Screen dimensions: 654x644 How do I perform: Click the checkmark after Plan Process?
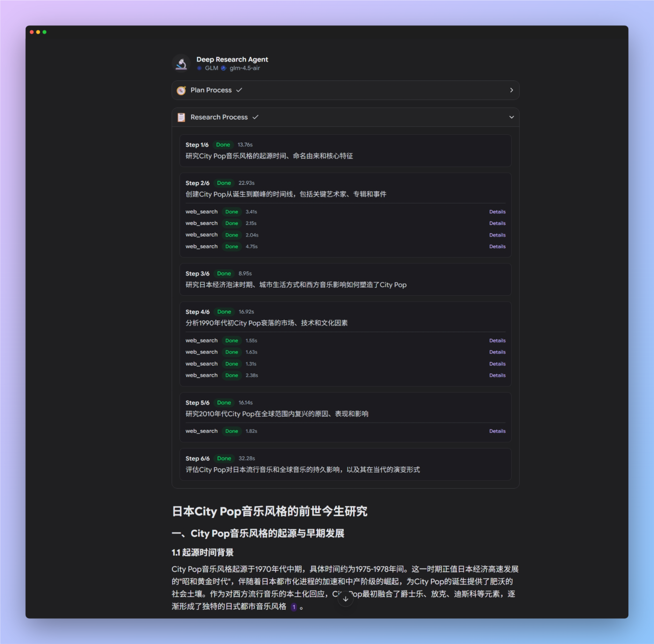tap(239, 90)
